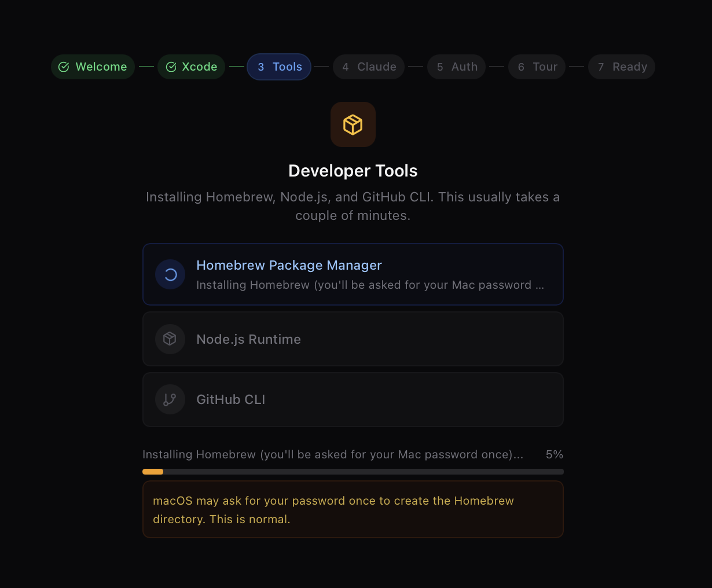Click the Homebrew loading spinner icon
This screenshot has height=588, width=712.
[x=170, y=274]
